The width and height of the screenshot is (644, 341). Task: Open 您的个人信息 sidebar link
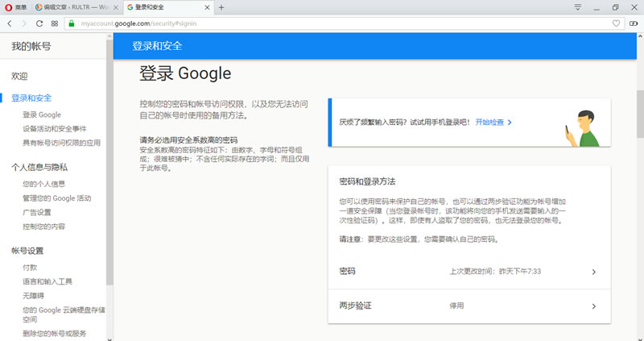44,184
